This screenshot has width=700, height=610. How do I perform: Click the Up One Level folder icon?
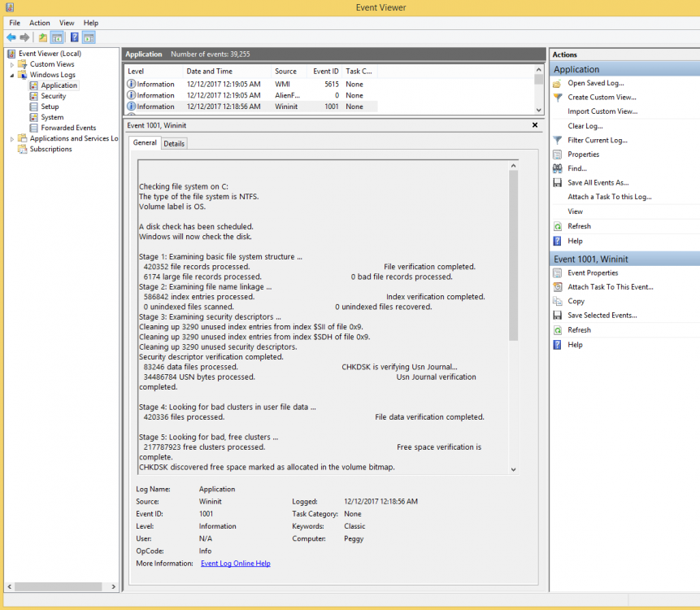[42, 37]
